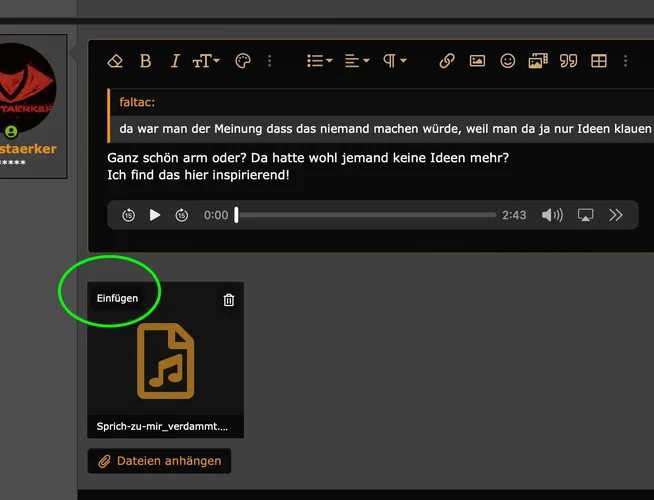This screenshot has width=654, height=500.
Task: Open the media gallery icon
Action: tap(538, 61)
